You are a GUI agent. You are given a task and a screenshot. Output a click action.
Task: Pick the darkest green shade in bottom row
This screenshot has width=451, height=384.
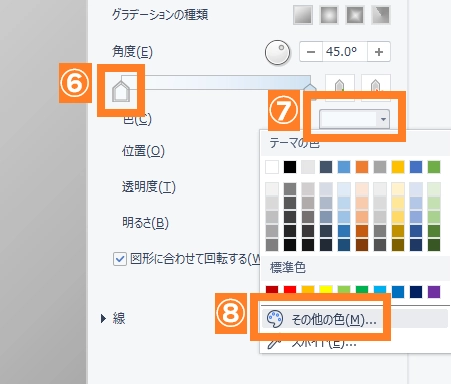tap(434, 245)
